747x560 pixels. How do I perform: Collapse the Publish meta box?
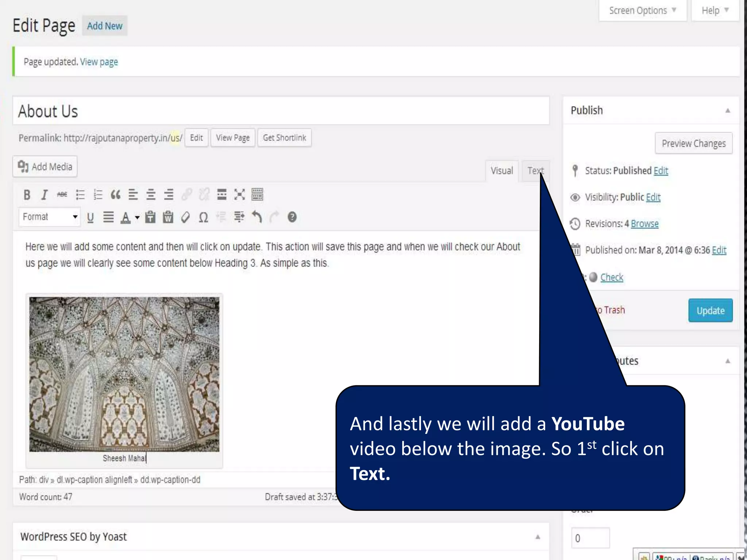tap(727, 110)
